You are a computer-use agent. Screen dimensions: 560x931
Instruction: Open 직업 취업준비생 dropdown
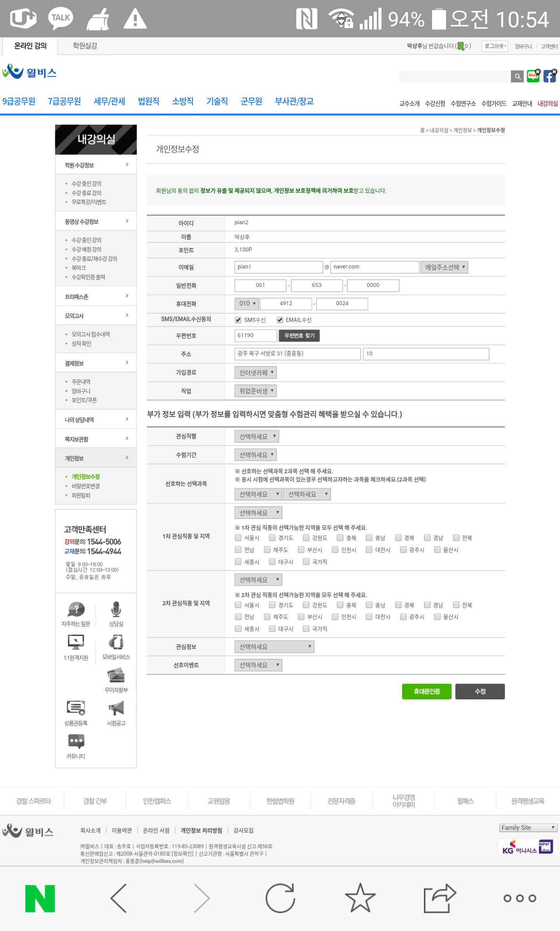(255, 391)
